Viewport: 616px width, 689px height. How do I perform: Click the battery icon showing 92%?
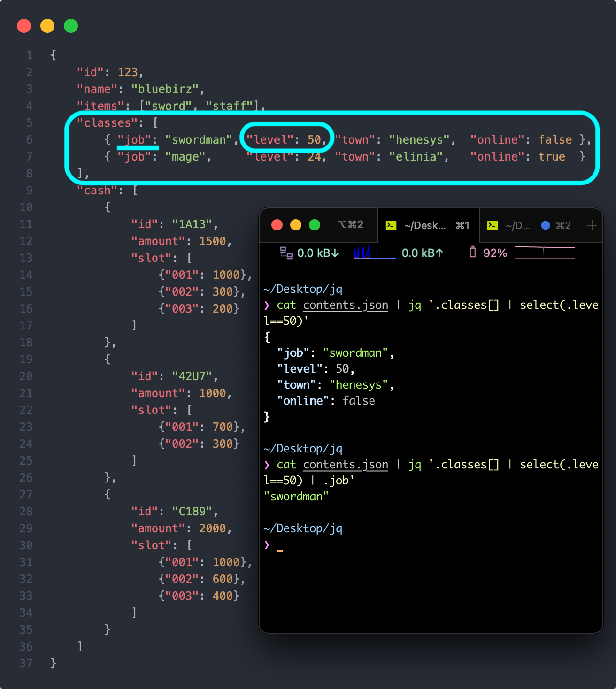pos(472,253)
